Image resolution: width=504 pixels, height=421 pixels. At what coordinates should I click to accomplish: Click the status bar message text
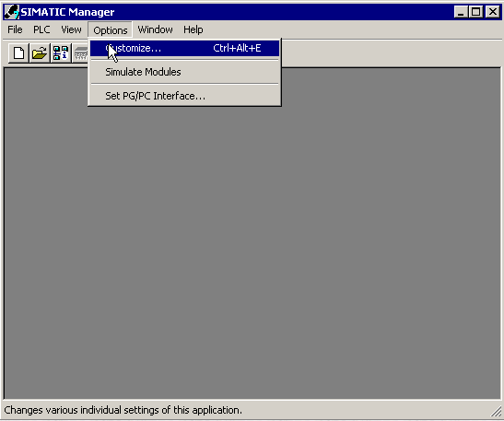point(123,410)
